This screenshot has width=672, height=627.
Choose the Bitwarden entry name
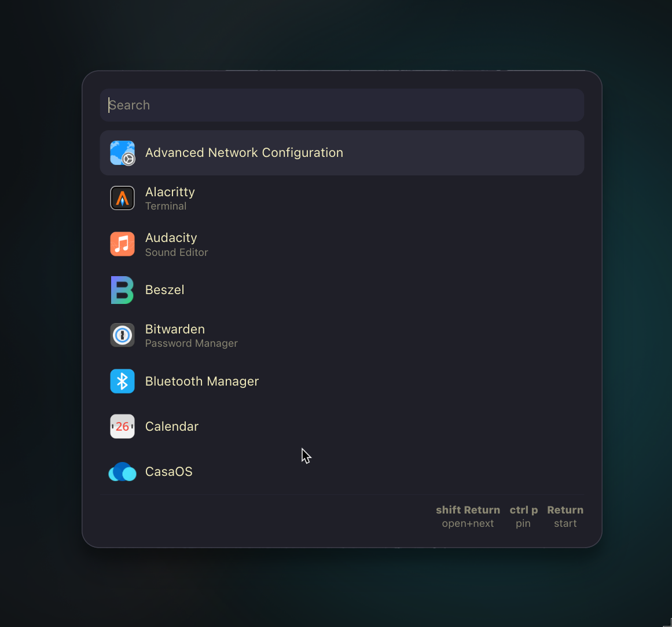(175, 329)
